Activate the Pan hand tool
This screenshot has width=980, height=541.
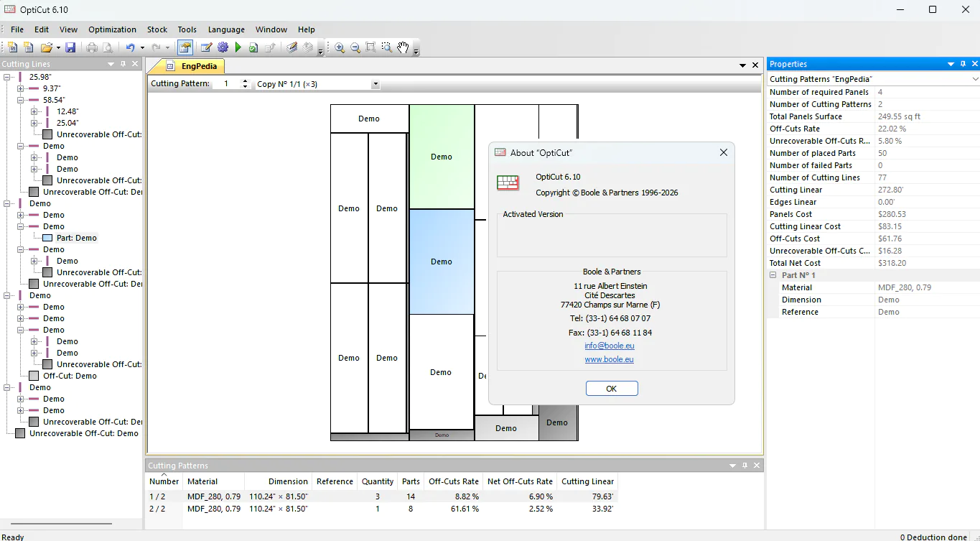pos(403,47)
